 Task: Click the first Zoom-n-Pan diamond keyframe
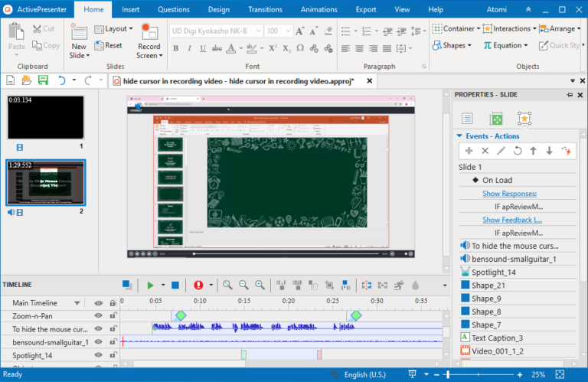[181, 315]
